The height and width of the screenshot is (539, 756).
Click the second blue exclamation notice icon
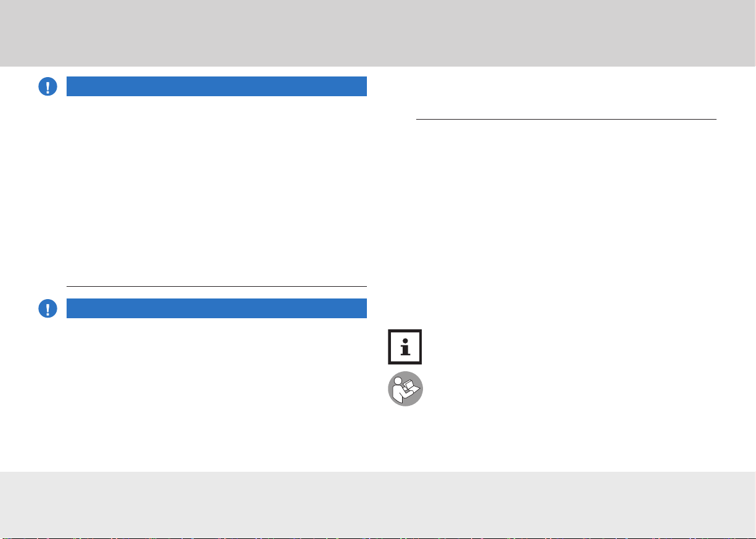[47, 308]
